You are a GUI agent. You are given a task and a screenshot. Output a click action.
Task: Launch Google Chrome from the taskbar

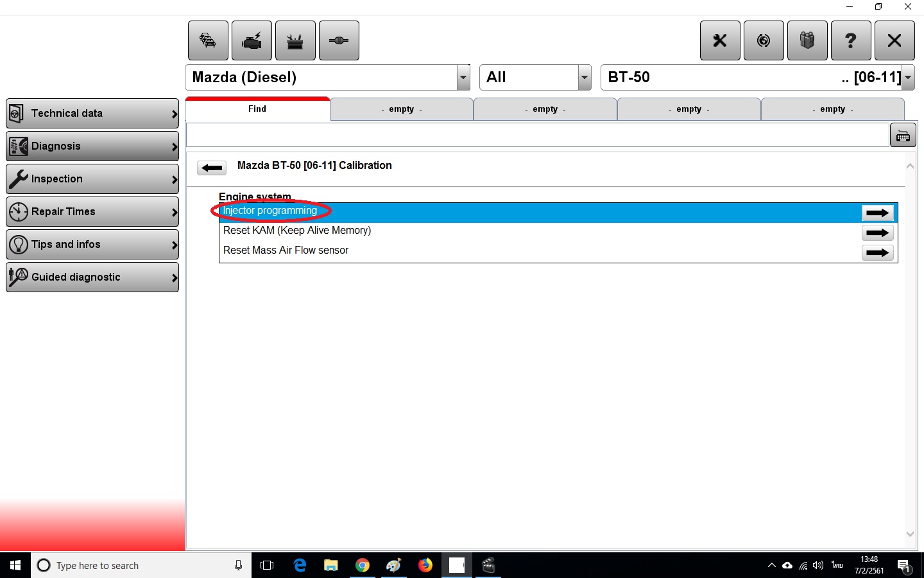(363, 565)
